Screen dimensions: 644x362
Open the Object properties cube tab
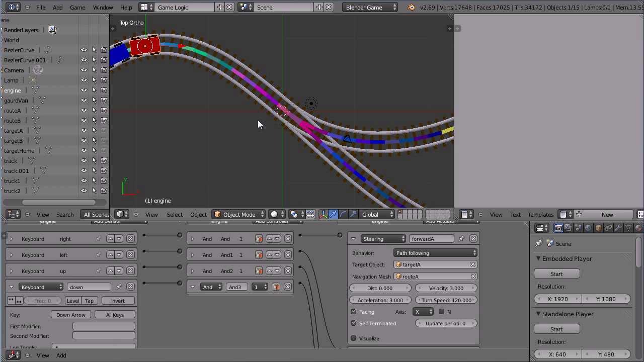[x=598, y=228]
